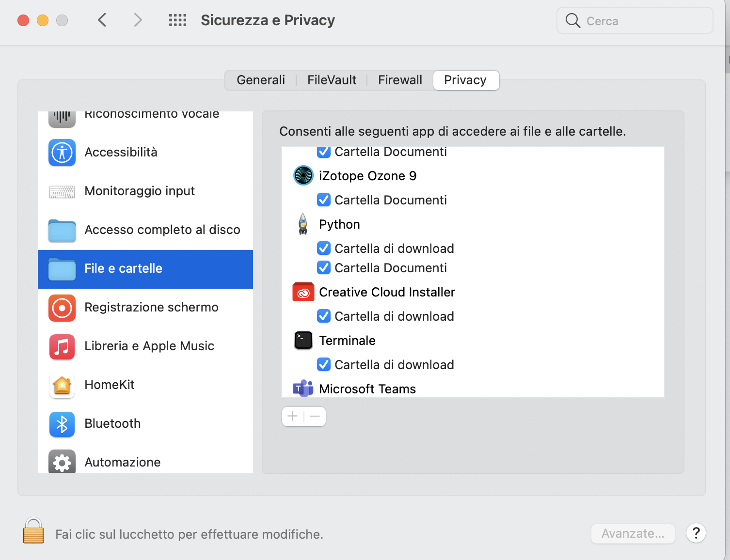
Task: Select the Accessibilità icon in the sidebar
Action: tap(62, 153)
